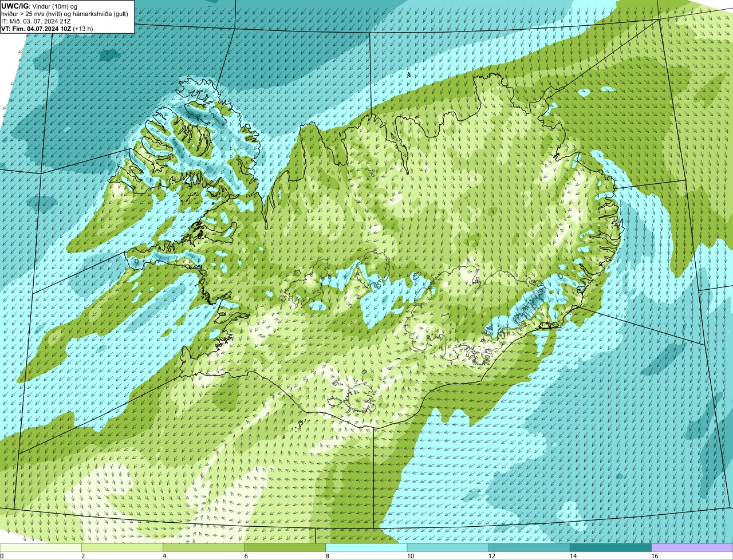Screen dimensions: 733x560
Task: Click the cream 0–2 m/s legend swatch
Action: pyautogui.click(x=41, y=547)
